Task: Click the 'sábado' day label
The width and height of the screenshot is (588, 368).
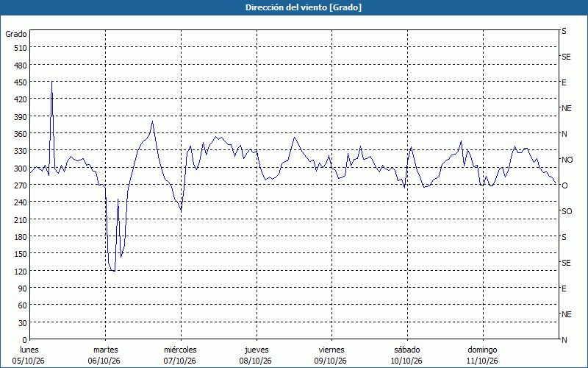Action: tap(407, 350)
